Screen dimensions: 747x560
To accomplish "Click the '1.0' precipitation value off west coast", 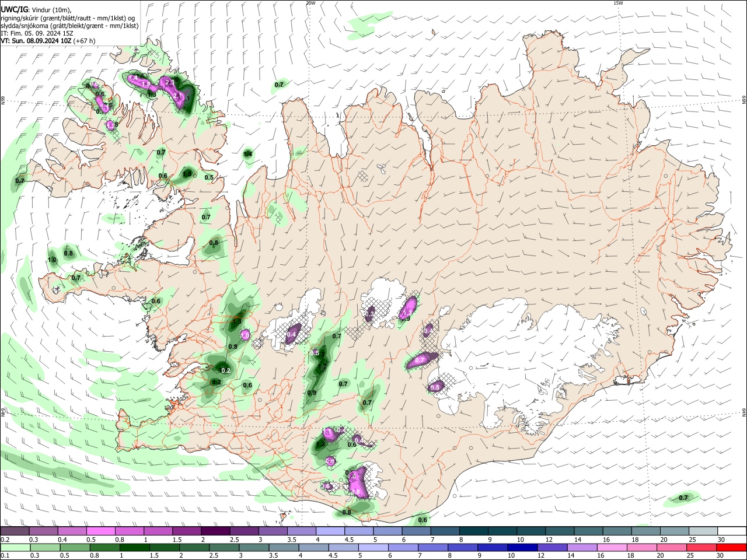I will pos(52,260).
